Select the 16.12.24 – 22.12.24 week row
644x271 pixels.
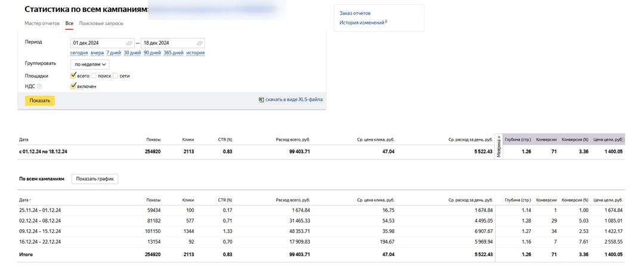click(321, 242)
